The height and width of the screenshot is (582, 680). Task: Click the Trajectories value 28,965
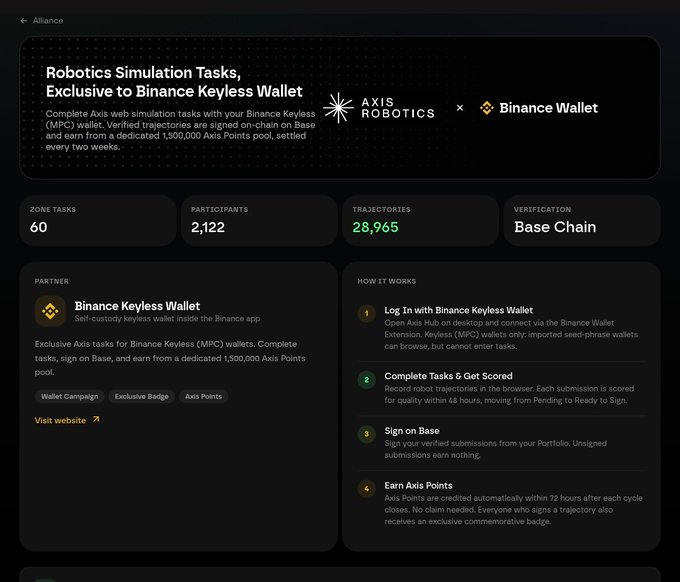[x=375, y=227]
